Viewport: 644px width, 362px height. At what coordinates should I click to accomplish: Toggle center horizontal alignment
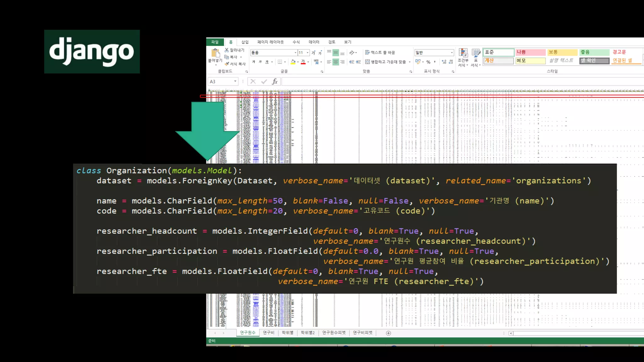point(336,62)
